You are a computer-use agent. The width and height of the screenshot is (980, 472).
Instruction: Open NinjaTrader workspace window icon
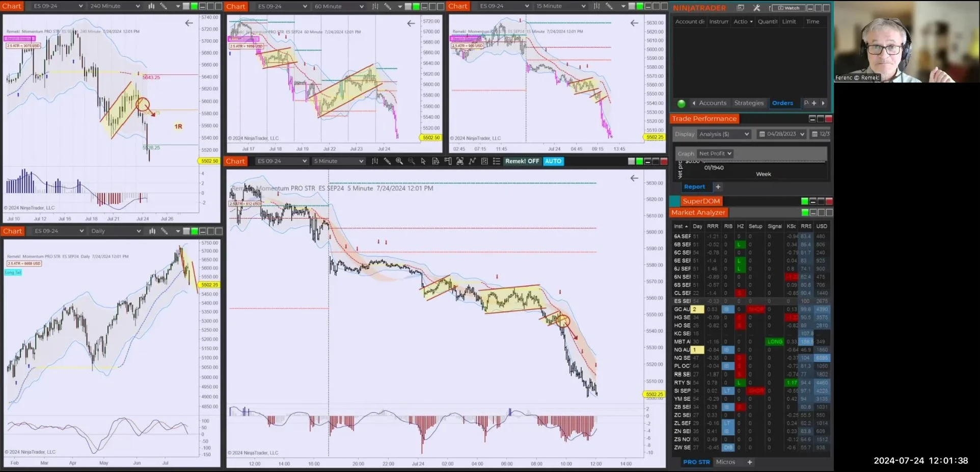[x=741, y=8]
